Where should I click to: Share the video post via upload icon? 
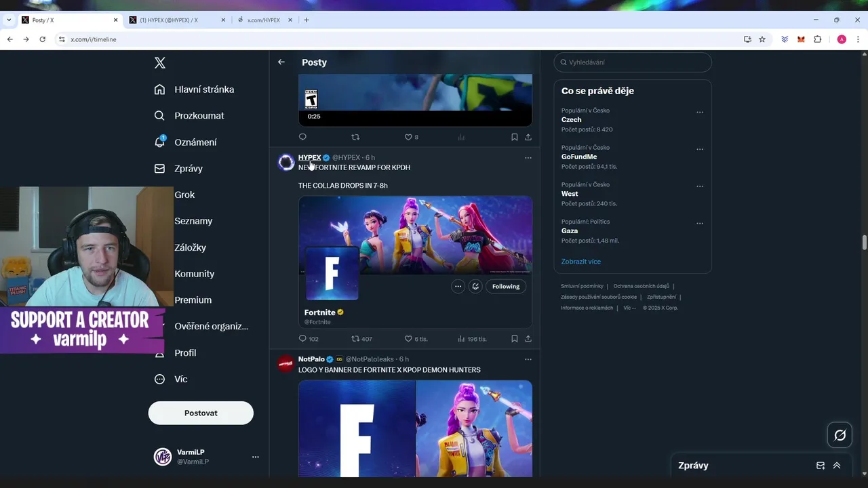click(x=528, y=137)
